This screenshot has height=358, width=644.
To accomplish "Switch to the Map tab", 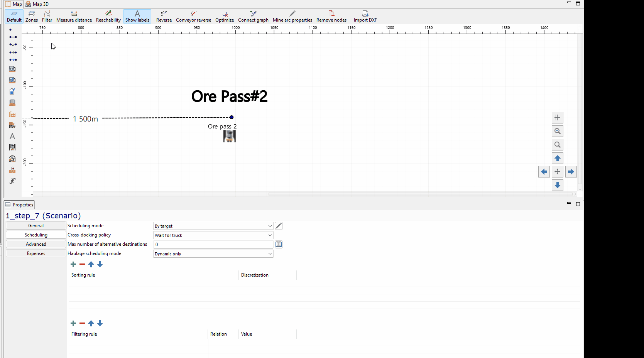I will click(x=14, y=4).
